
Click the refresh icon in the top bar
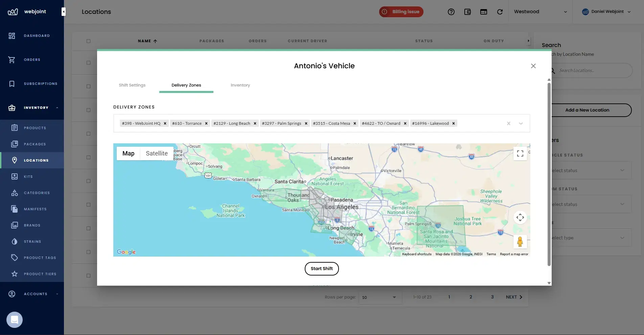[x=500, y=11]
